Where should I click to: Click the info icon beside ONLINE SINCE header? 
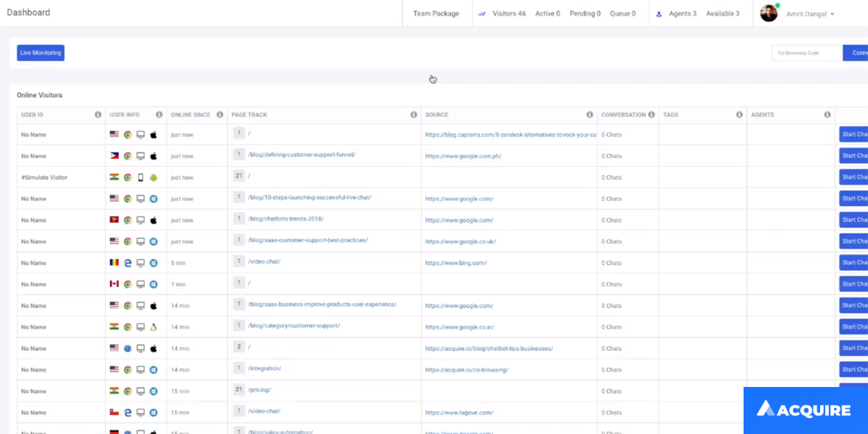tap(219, 114)
